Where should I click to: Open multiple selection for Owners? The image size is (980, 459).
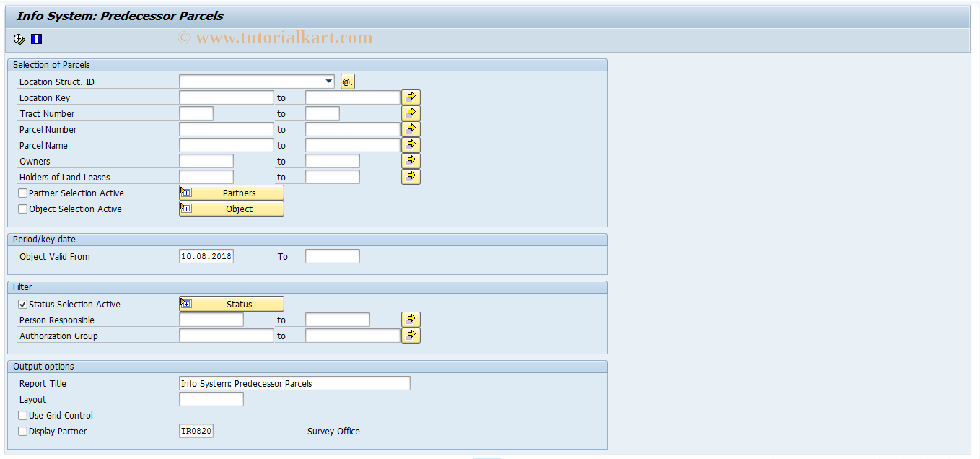point(411,161)
